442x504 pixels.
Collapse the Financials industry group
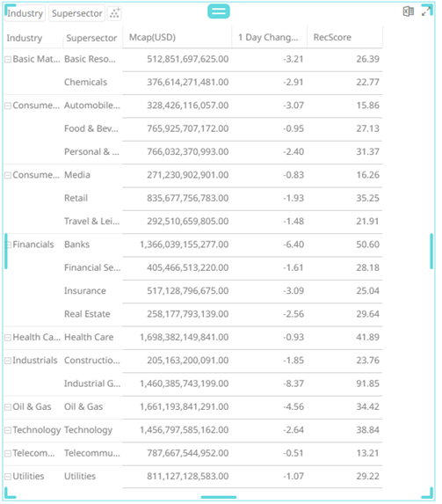click(x=8, y=245)
